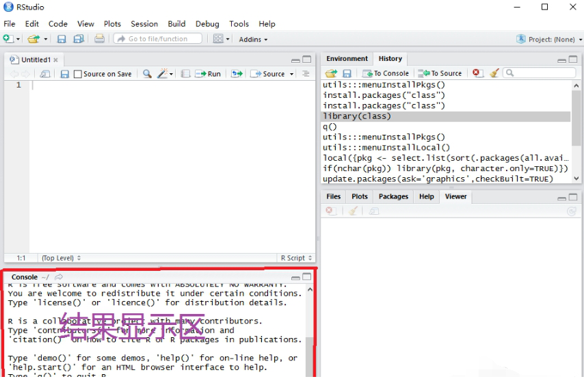The image size is (584, 392).
Task: Send selected command To Console
Action: [x=386, y=73]
